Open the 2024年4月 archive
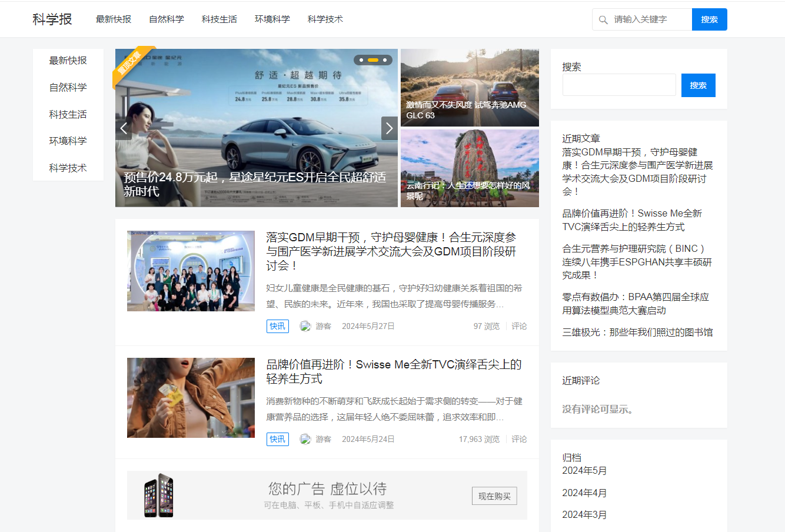Screen dimensions: 785x532 click(584, 493)
